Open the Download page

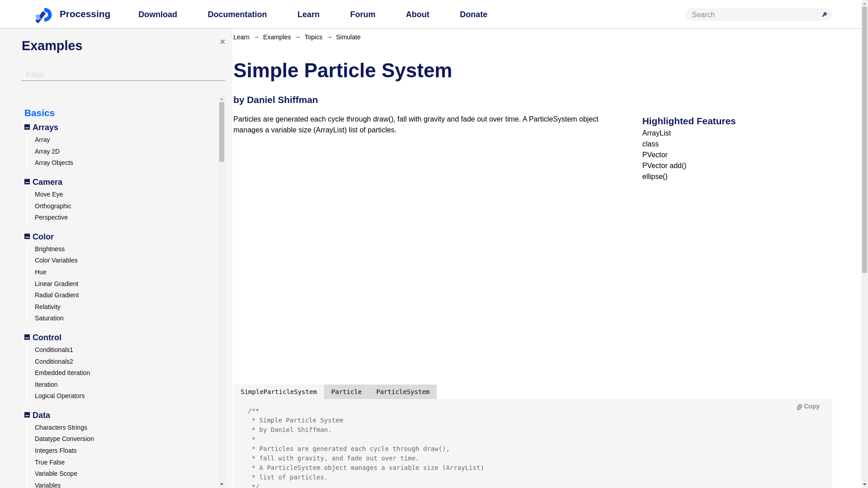[x=157, y=14]
